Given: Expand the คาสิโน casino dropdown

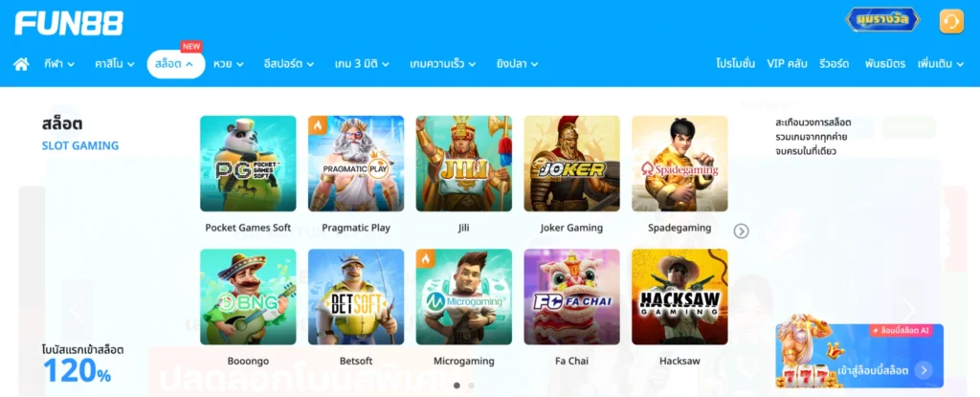Looking at the screenshot, I should tap(115, 64).
